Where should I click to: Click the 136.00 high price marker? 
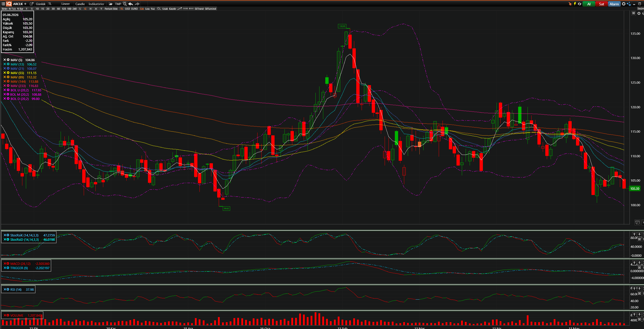(342, 26)
